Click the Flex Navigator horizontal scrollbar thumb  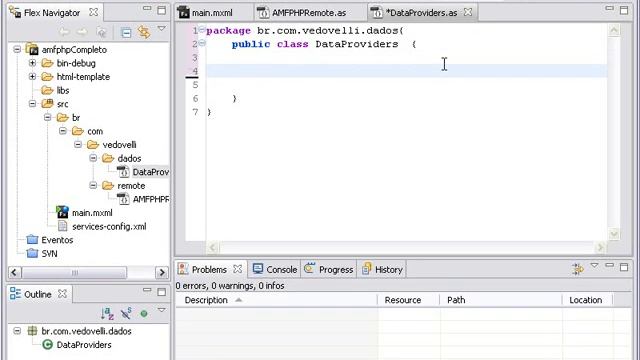(x=75, y=272)
